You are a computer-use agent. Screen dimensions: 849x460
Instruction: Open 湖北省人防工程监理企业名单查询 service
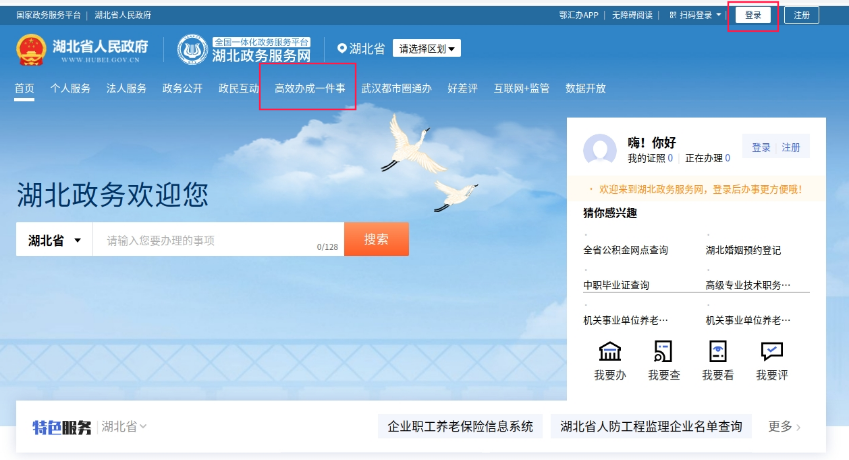[x=651, y=426]
